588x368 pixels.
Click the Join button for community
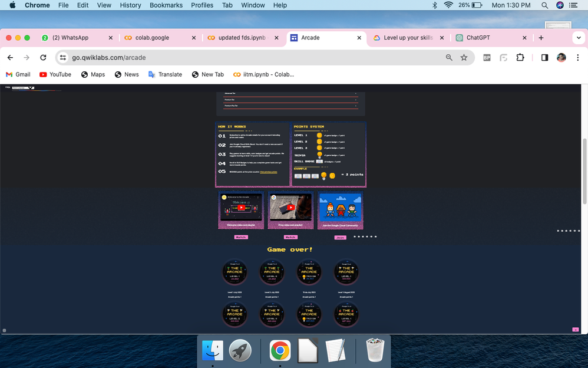click(340, 237)
